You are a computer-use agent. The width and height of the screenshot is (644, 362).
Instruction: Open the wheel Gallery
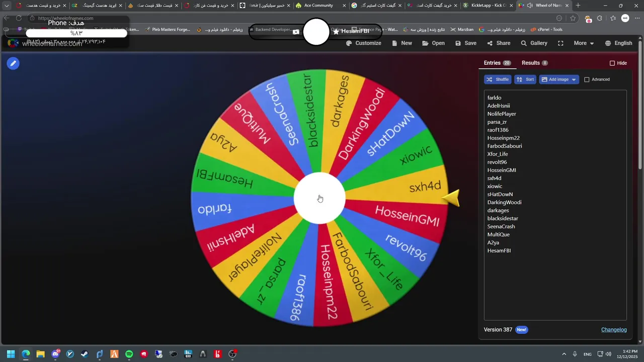tap(534, 43)
